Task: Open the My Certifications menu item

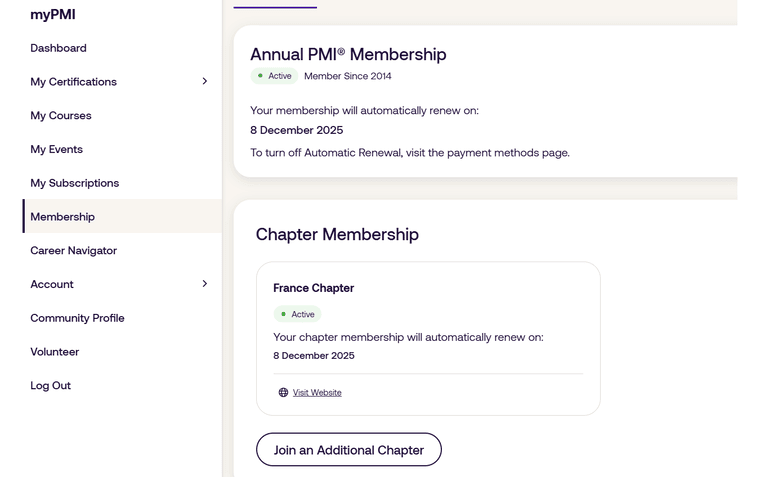Action: tap(74, 82)
